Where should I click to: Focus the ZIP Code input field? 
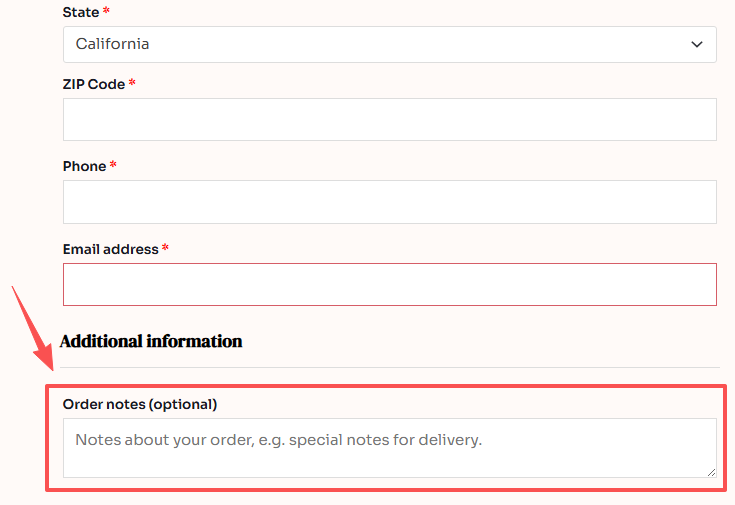[389, 119]
